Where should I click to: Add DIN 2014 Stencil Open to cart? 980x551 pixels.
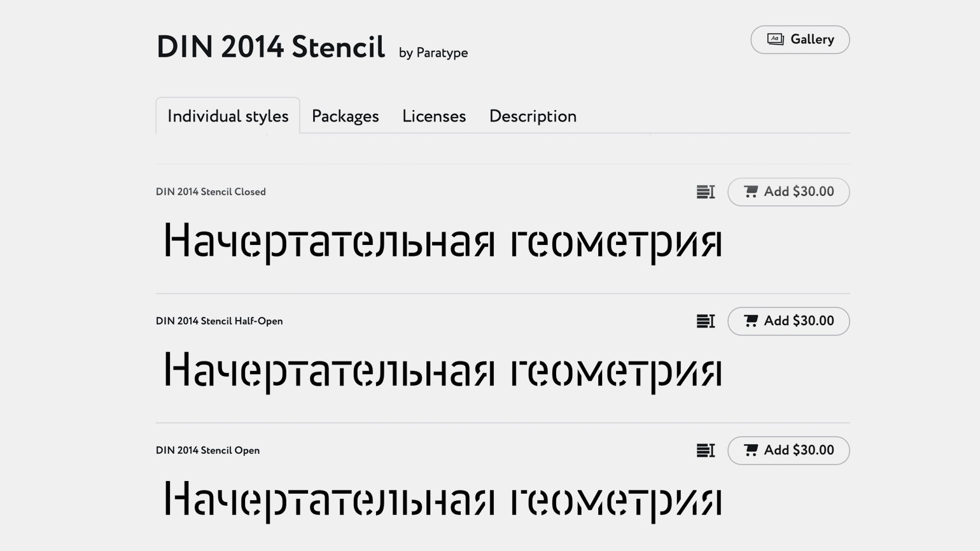coord(788,450)
